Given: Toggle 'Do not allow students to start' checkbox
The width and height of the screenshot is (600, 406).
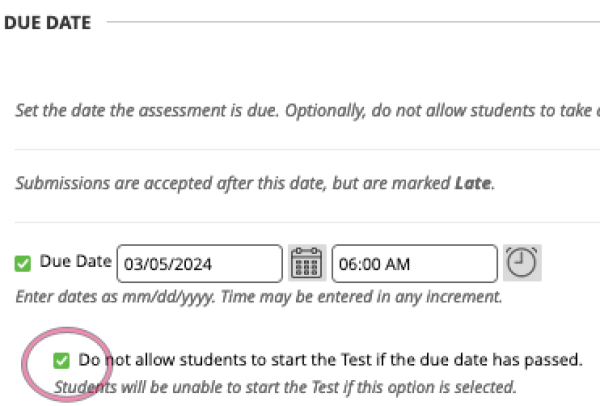Looking at the screenshot, I should [x=61, y=360].
